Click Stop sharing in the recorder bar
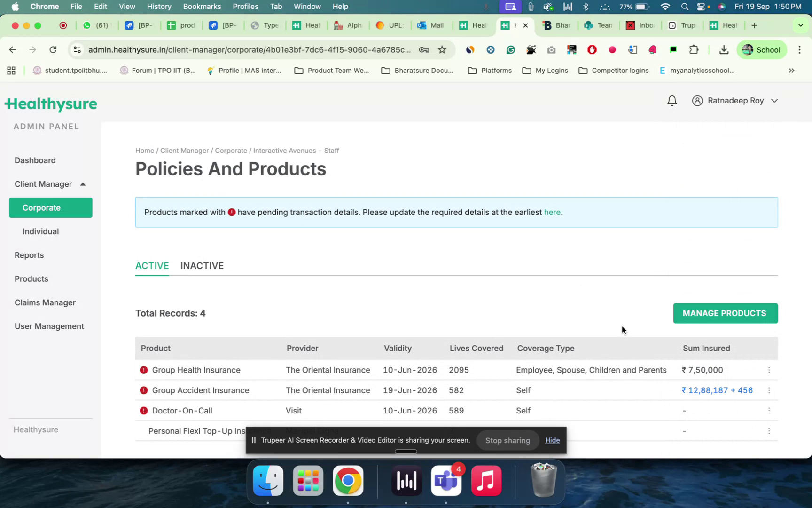The image size is (812, 508). coord(507,440)
